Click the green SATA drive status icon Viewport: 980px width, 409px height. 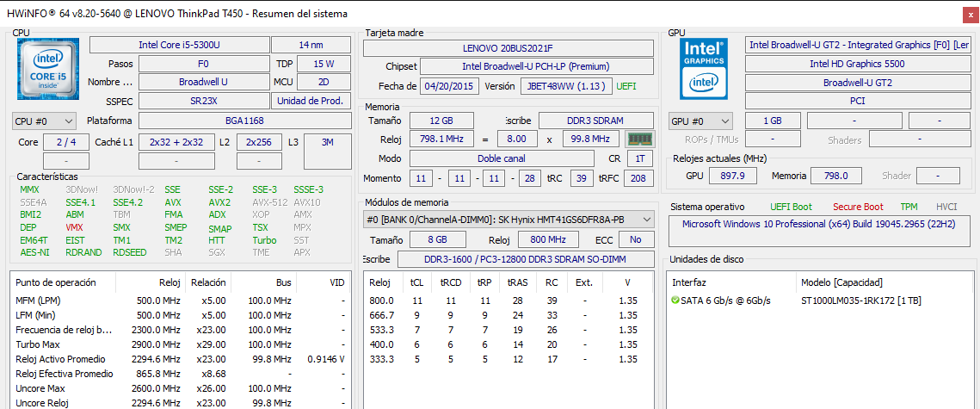(x=675, y=301)
